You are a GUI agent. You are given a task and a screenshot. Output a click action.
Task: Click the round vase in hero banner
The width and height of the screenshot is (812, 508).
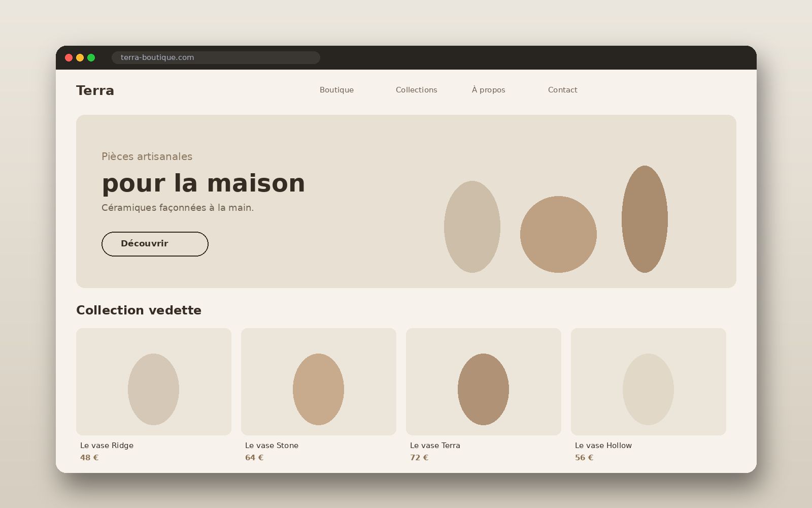click(558, 234)
